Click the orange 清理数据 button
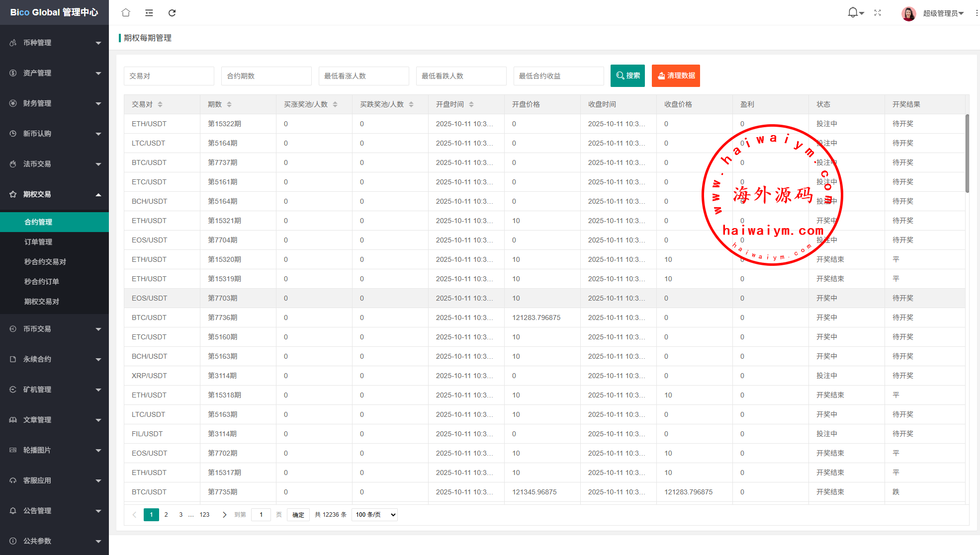 [x=676, y=76]
